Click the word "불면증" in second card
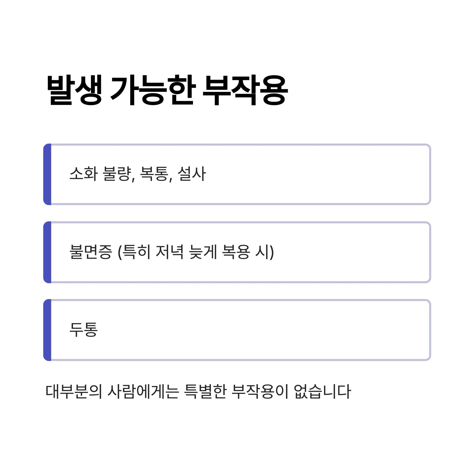This screenshot has width=476, height=476. (91, 251)
